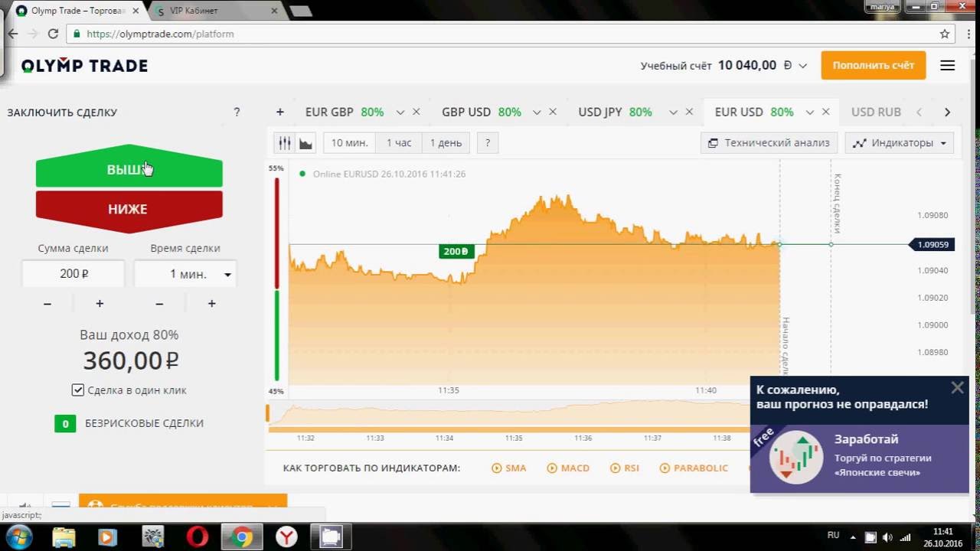Set chart range to 1 час

pos(398,143)
